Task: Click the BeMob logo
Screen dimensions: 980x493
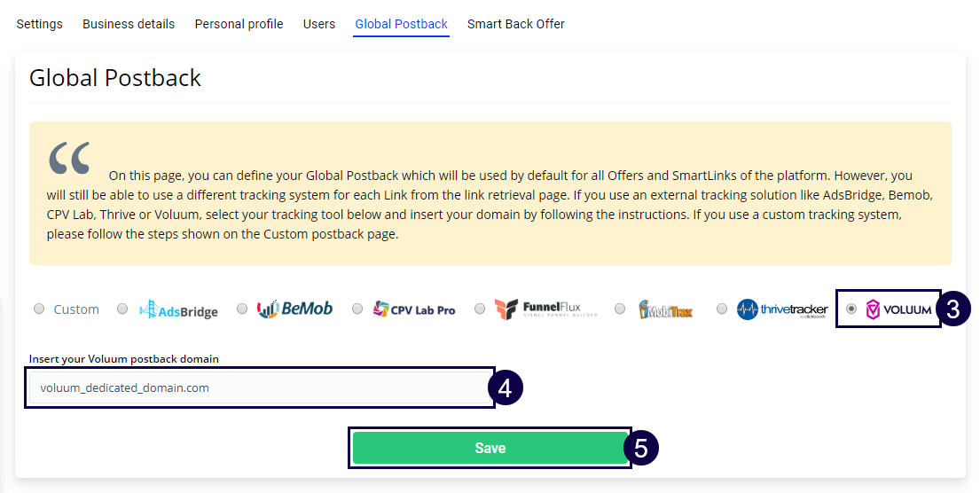Action: (294, 309)
